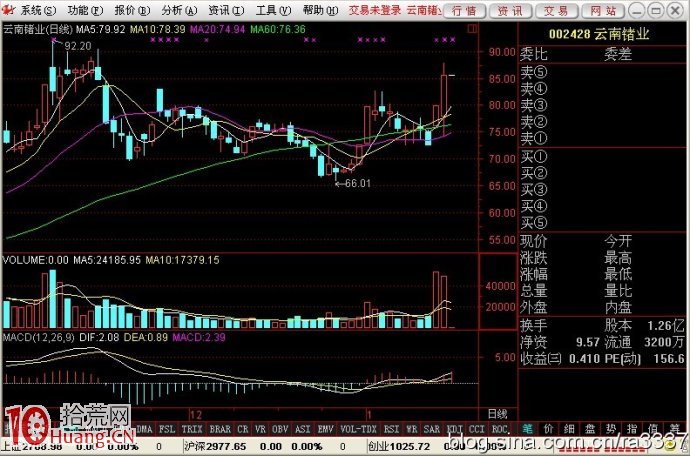The width and height of the screenshot is (690, 456).
Task: Select the 值 tab in side panel
Action: click(x=653, y=429)
